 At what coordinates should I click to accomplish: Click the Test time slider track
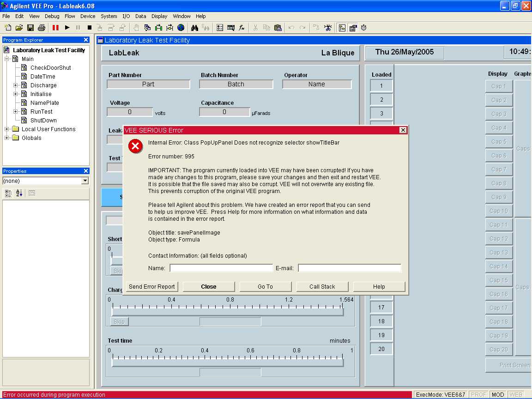pos(227,363)
